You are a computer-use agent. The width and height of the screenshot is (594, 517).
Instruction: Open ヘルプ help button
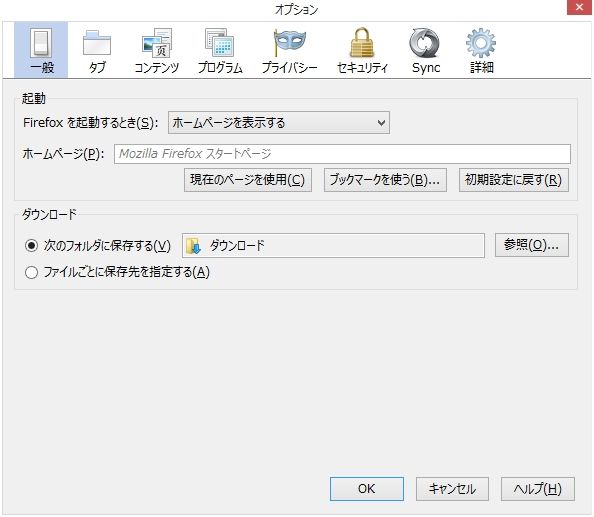538,489
